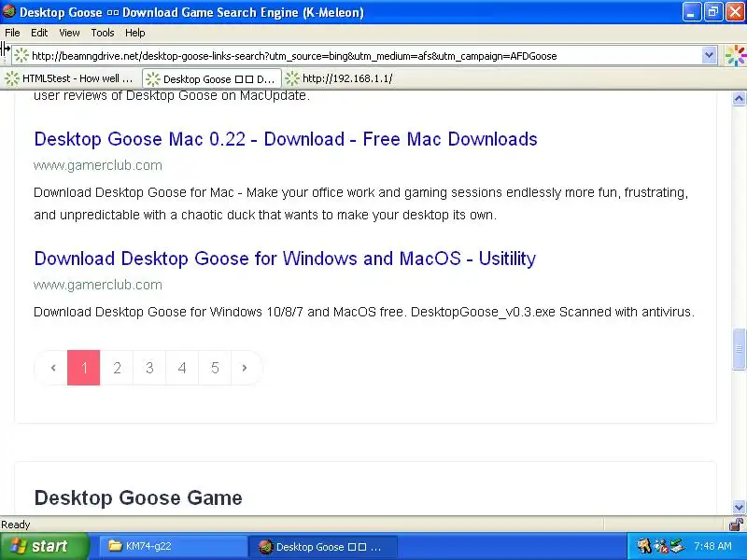The height and width of the screenshot is (560, 747).
Task: Click the K-Meleon throbber icon
Action: click(735, 56)
